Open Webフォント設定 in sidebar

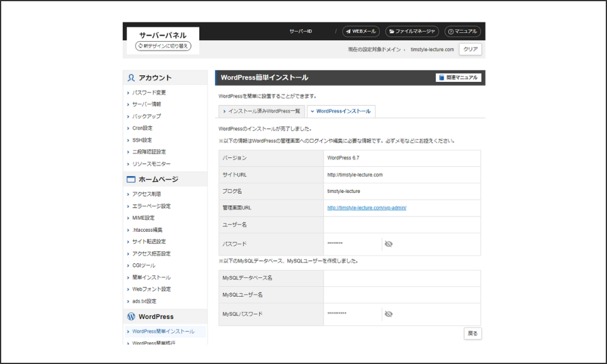[151, 289]
